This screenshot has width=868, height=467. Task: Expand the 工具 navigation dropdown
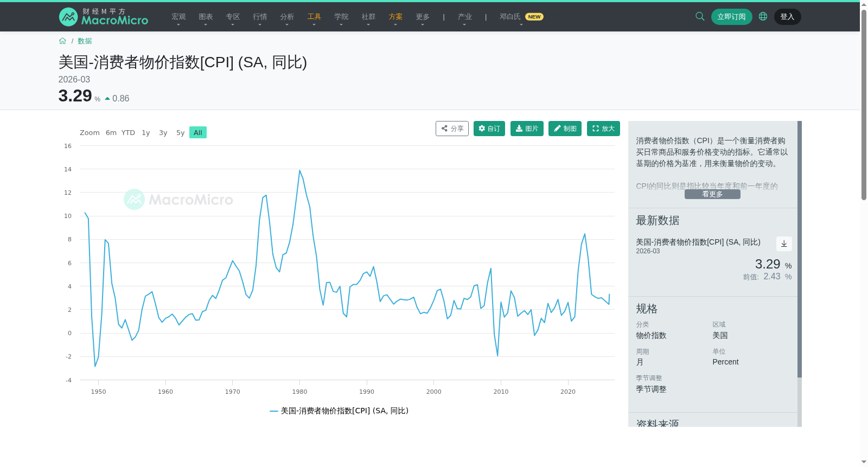[314, 17]
